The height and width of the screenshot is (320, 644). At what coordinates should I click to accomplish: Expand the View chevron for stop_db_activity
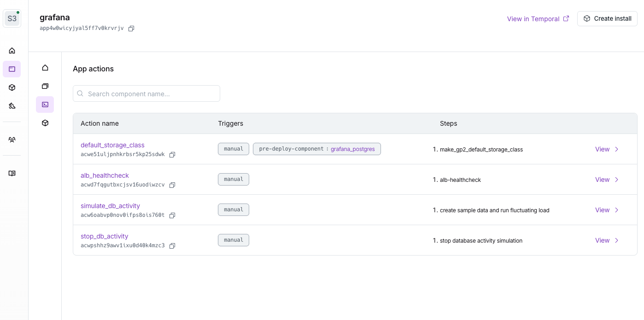617,240
